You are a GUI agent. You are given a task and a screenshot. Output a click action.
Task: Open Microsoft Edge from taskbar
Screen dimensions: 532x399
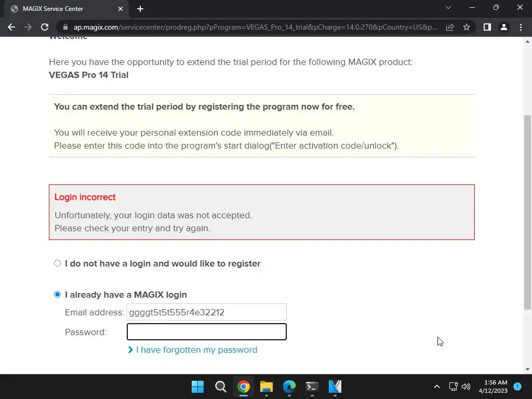coord(289,387)
